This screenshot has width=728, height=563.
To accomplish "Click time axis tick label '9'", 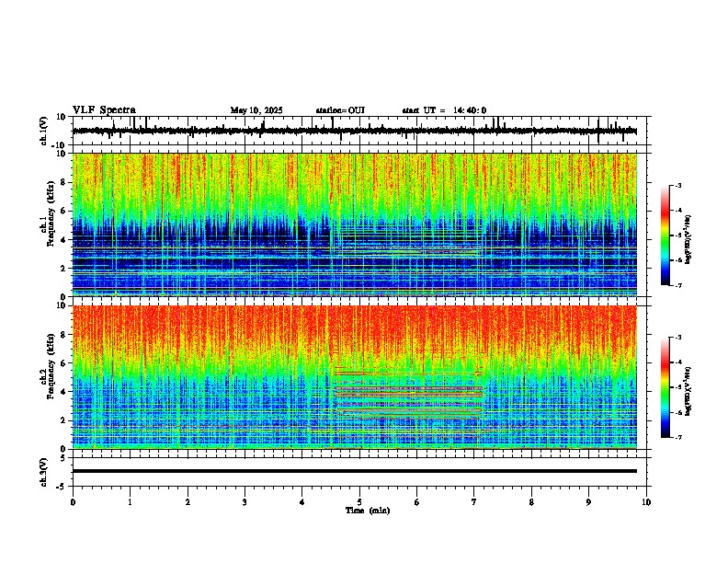I will [588, 502].
